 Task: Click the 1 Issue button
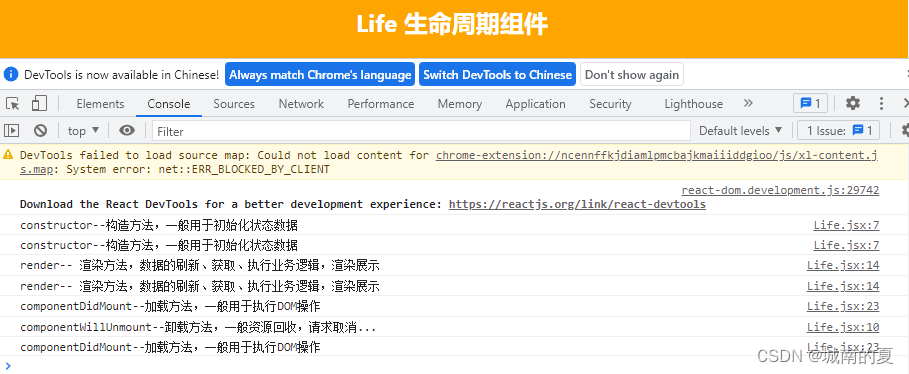pyautogui.click(x=839, y=130)
